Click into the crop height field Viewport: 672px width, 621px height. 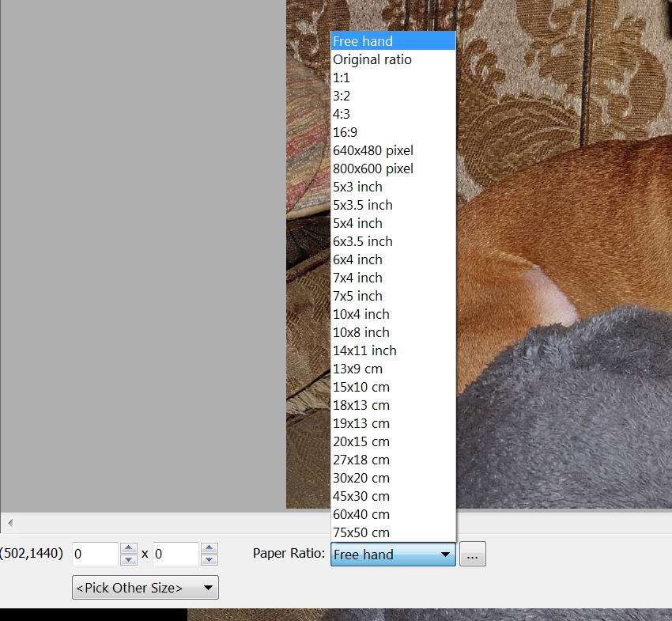pyautogui.click(x=175, y=555)
